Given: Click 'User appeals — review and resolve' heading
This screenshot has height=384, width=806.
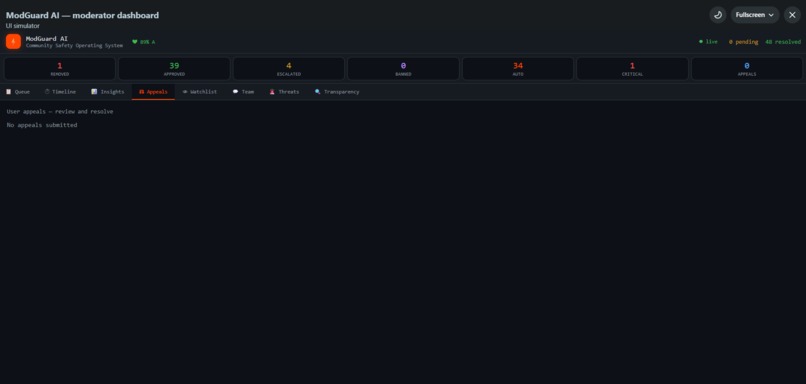Looking at the screenshot, I should pyautogui.click(x=60, y=112).
